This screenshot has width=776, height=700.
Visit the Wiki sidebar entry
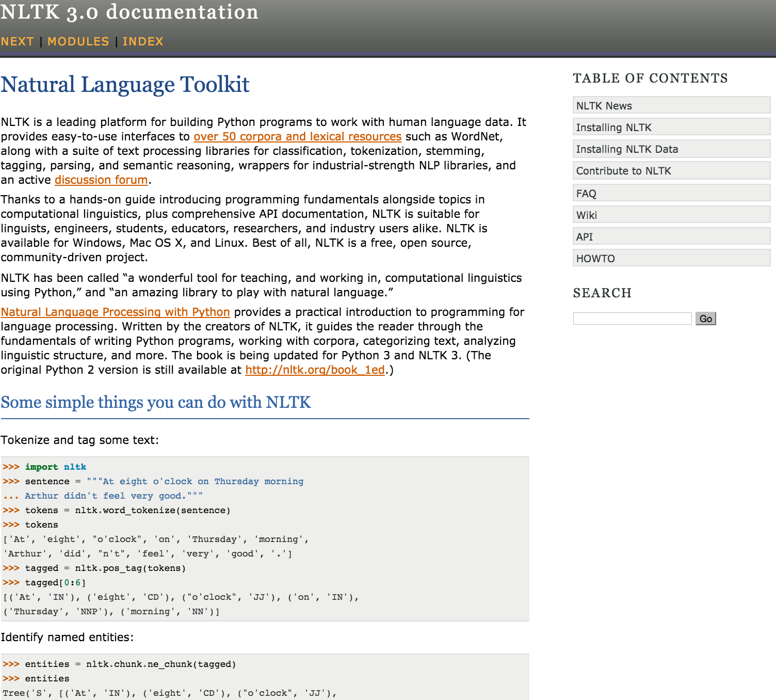pyautogui.click(x=587, y=215)
